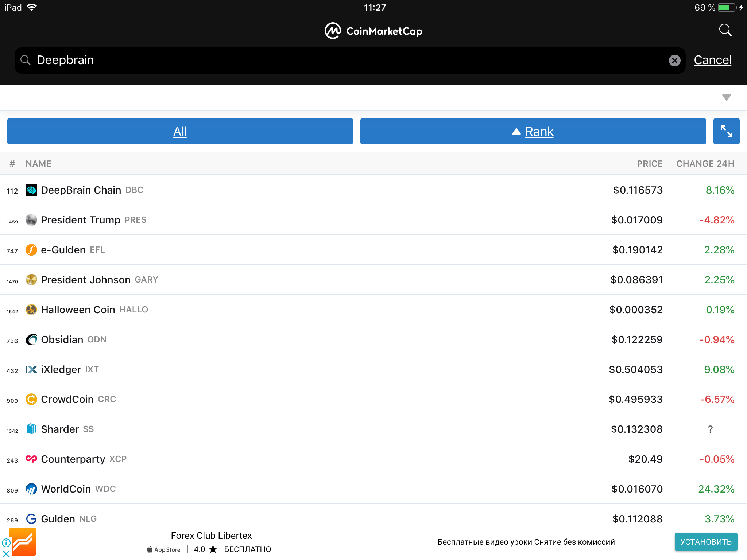Open Halloween Coin icon
747x560 pixels.
click(31, 310)
